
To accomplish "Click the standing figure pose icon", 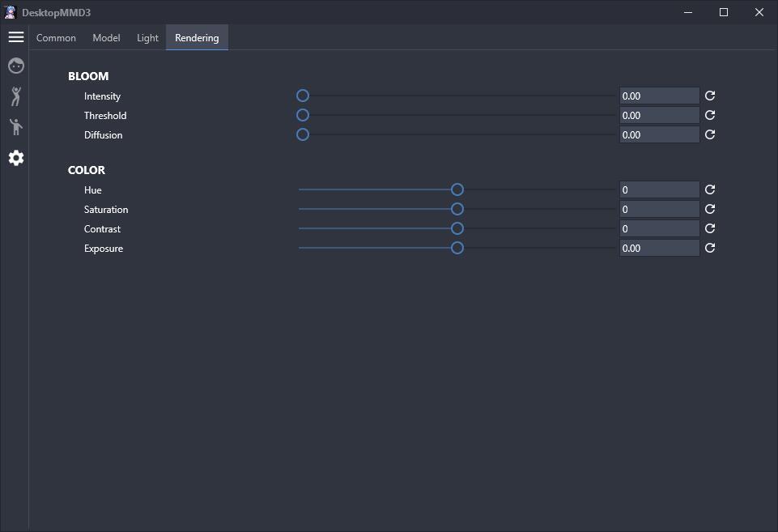I will (x=16, y=127).
